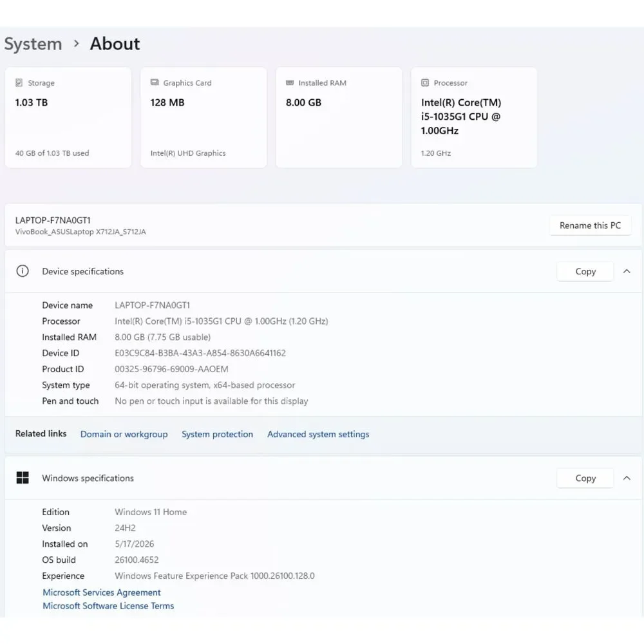Screen dimensions: 644x644
Task: Collapse the Device specifications section
Action: [x=627, y=271]
